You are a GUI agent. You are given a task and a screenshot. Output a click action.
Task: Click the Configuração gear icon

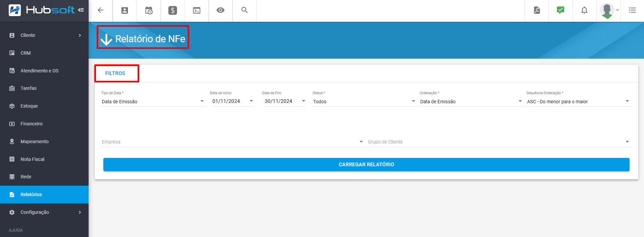tap(12, 212)
